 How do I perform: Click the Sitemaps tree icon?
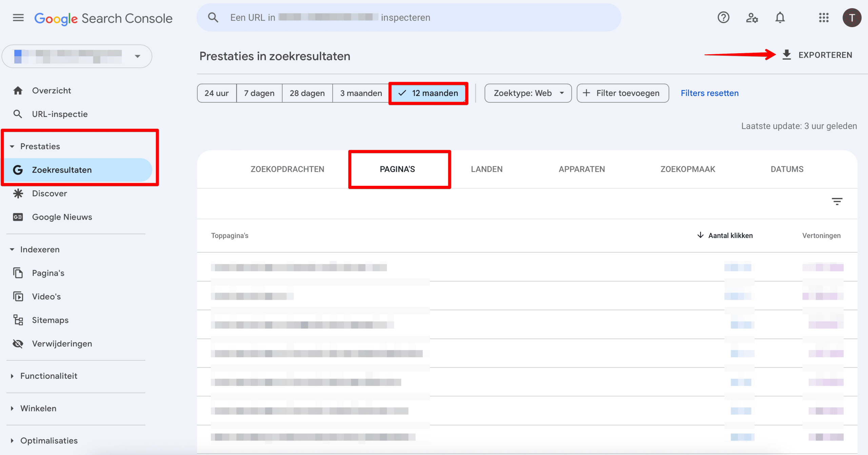[18, 320]
